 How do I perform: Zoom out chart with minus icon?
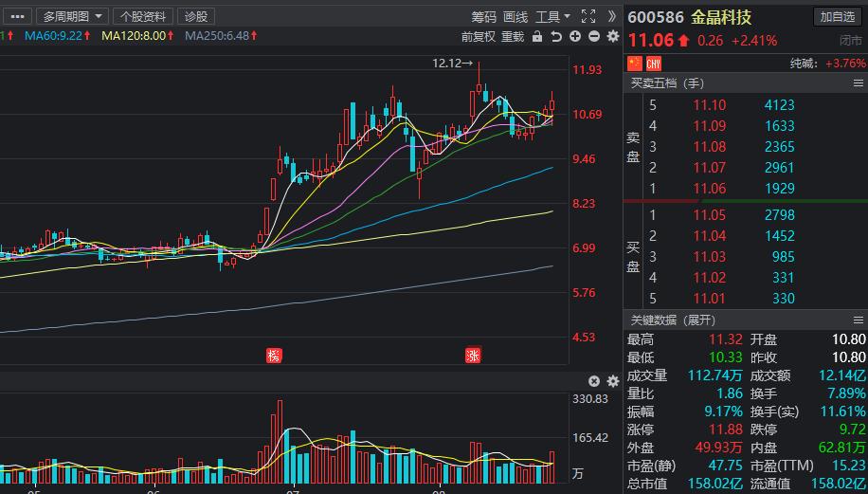tap(594, 37)
